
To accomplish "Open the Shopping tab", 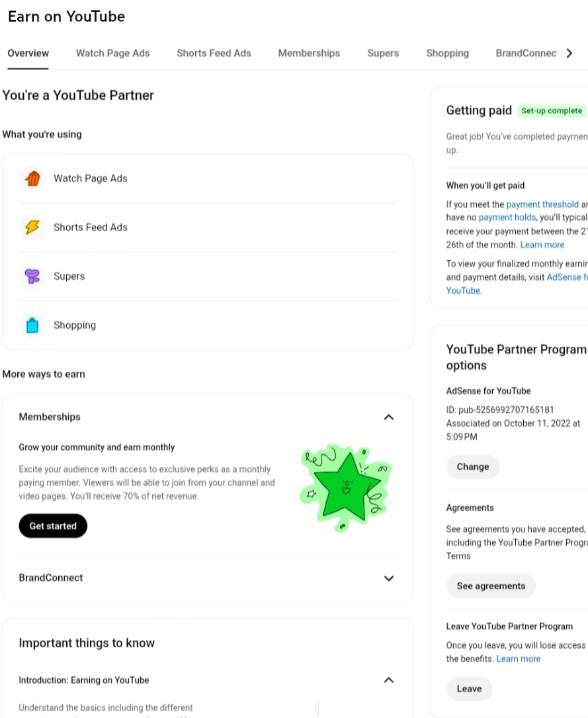I will tap(447, 53).
